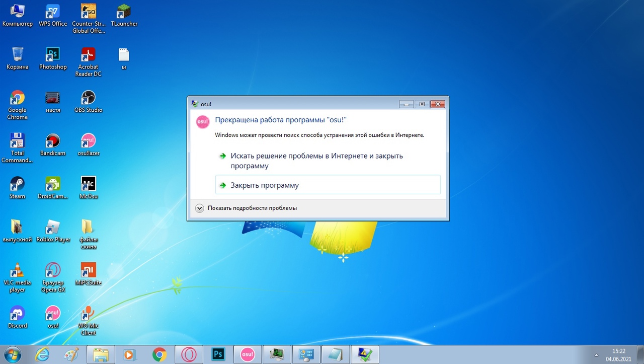Open the MiPCSuite desktop icon
The image size is (644, 364).
point(88,274)
